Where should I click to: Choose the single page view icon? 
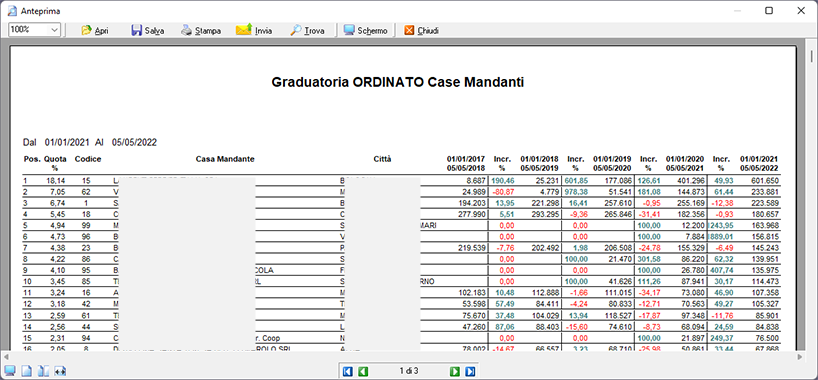coord(27,371)
